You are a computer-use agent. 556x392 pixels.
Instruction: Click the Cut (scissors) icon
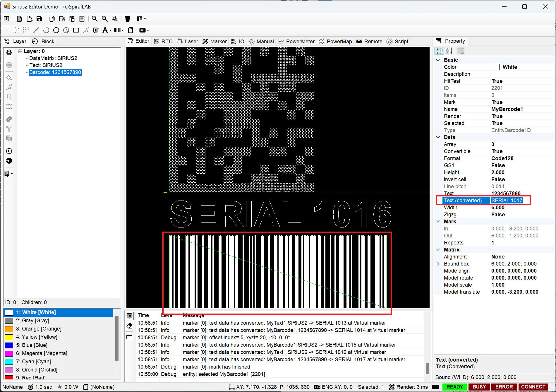[62, 19]
